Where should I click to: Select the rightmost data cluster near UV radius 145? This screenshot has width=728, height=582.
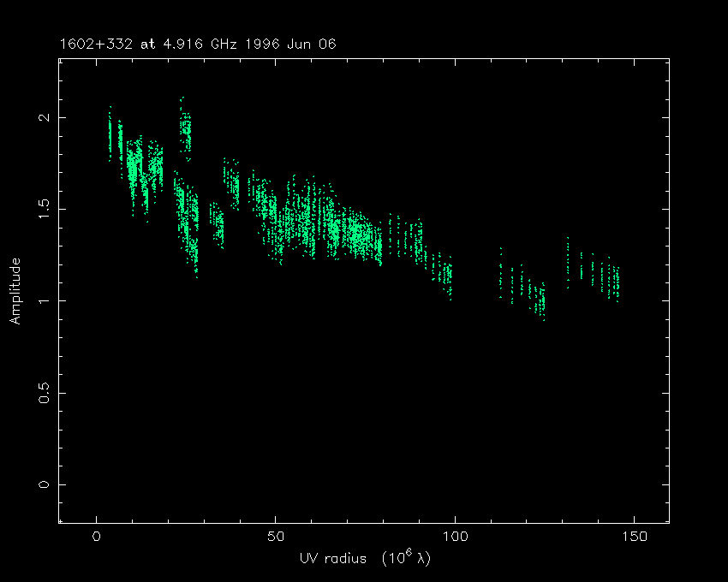pos(614,281)
